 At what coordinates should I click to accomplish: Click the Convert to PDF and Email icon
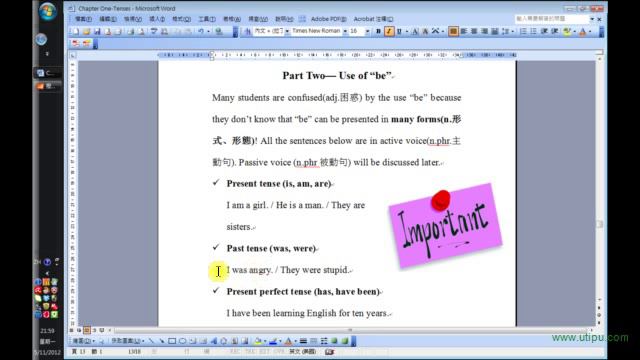[x=87, y=44]
